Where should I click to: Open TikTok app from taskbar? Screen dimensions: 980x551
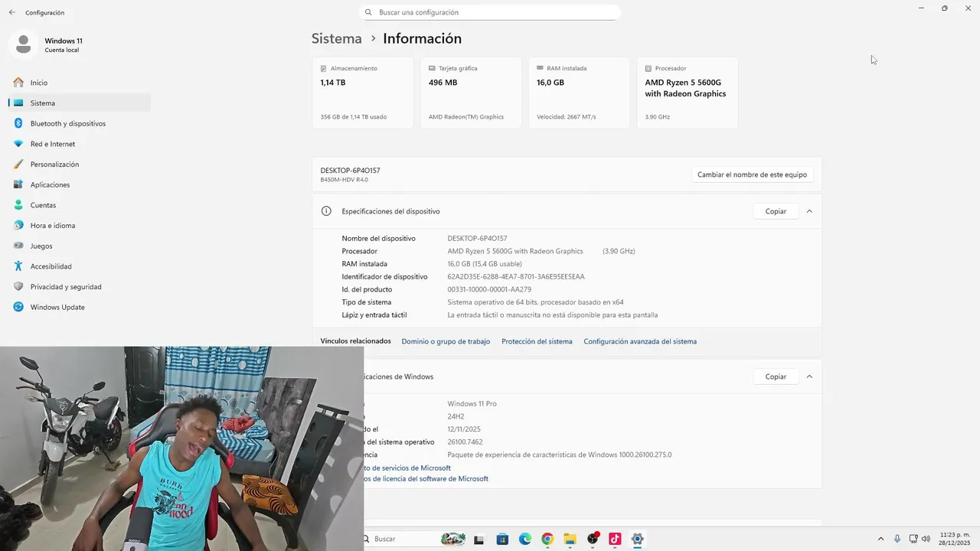coord(615,540)
